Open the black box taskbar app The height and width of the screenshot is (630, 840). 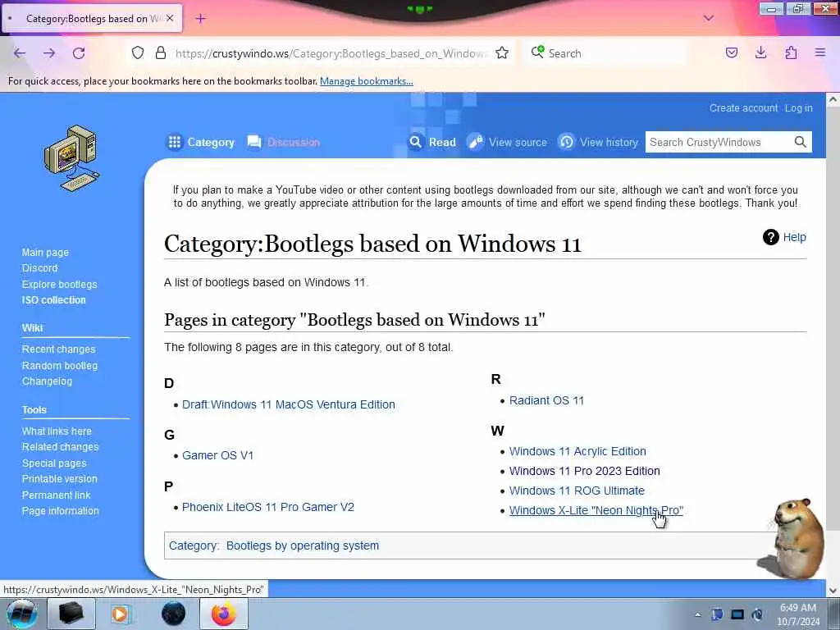71,614
